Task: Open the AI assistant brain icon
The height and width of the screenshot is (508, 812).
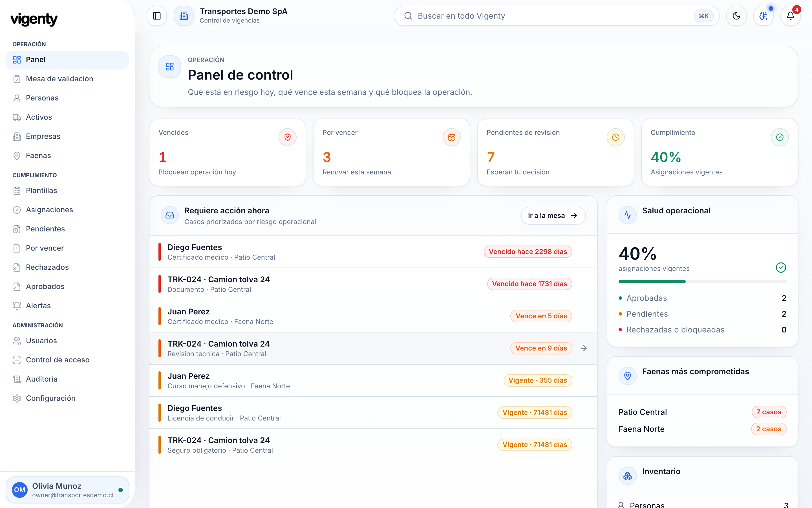Action: pyautogui.click(x=763, y=16)
